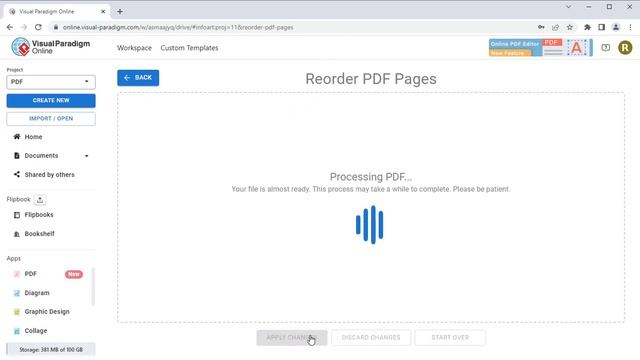Open Bookshelf in the sidebar
The image size is (640, 360).
click(x=39, y=234)
